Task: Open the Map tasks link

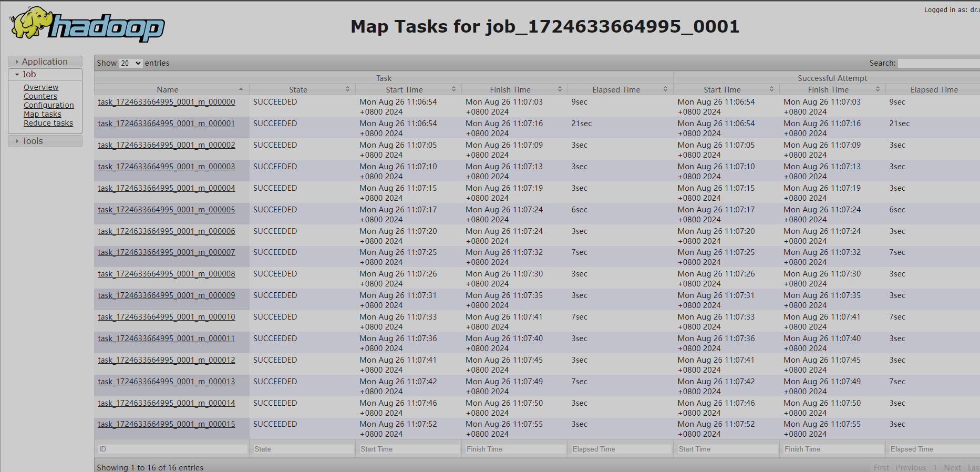Action: [43, 114]
